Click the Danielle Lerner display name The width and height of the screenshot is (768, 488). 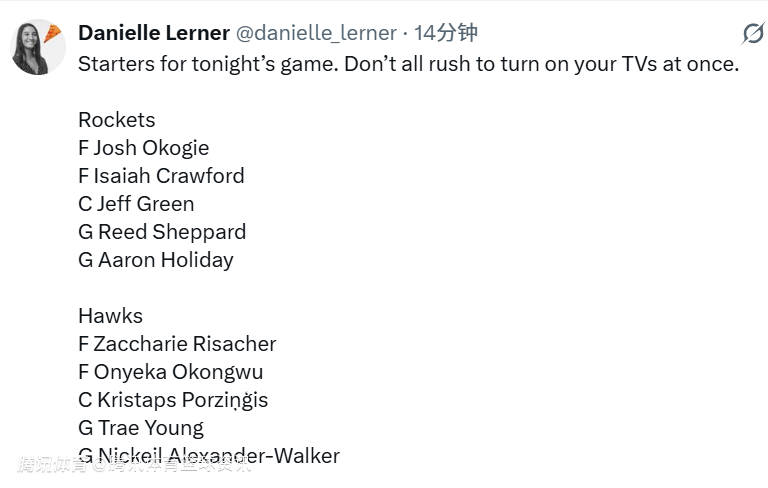[x=154, y=33]
